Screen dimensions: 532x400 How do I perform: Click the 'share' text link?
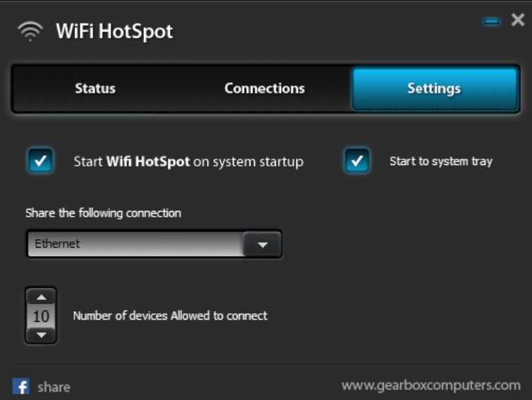[x=54, y=387]
